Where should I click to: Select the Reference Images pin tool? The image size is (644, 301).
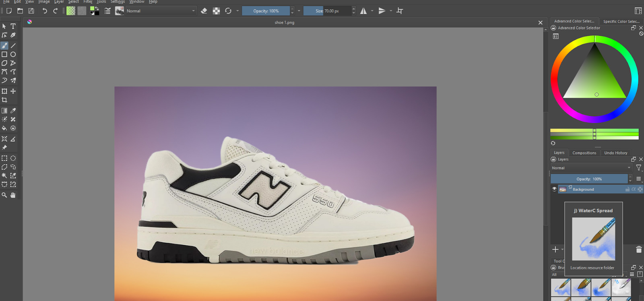pos(4,148)
